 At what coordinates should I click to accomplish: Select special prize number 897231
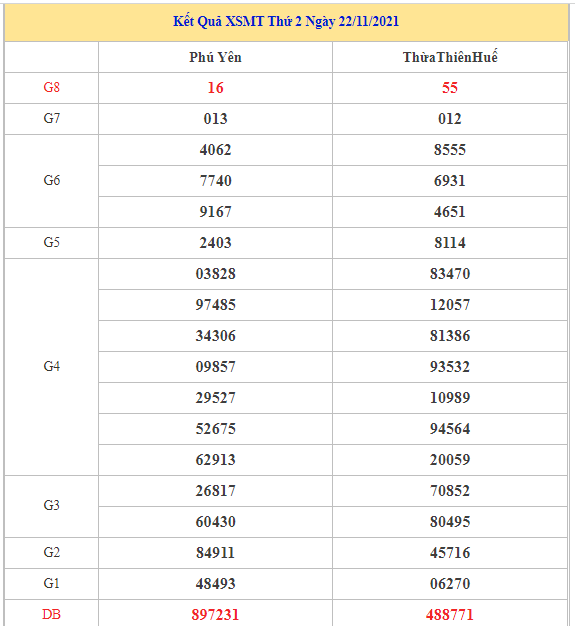(215, 615)
